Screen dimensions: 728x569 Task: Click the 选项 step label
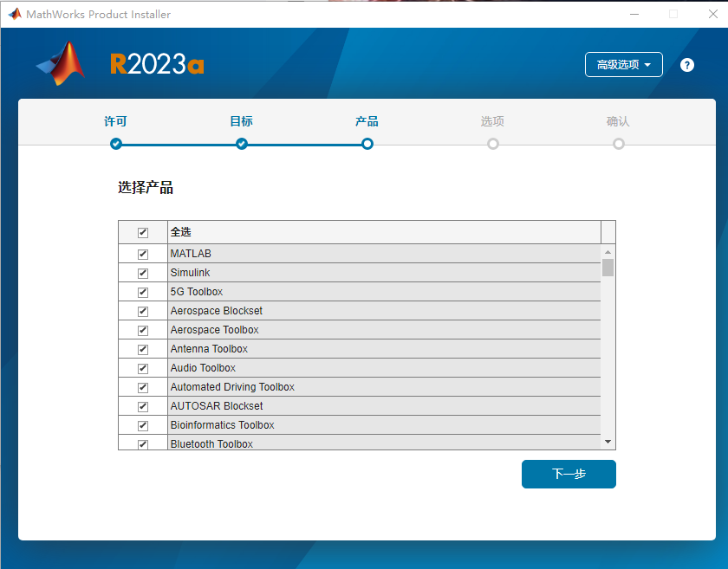click(492, 121)
